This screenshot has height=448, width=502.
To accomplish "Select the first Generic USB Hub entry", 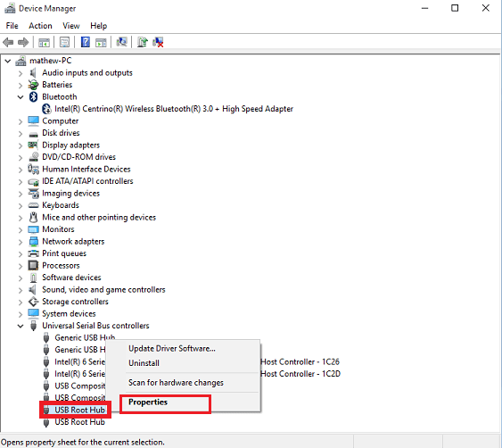I will click(85, 337).
